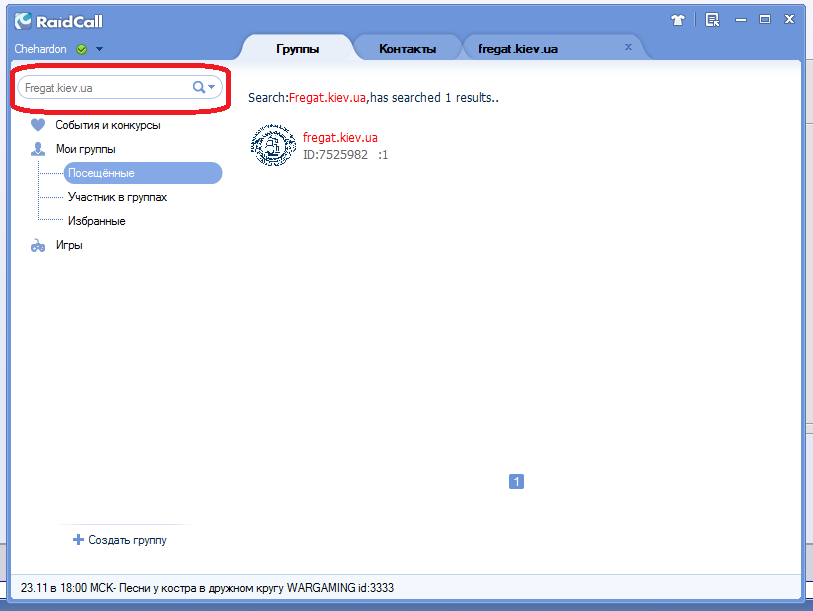Image resolution: width=813 pixels, height=611 pixels.
Task: Click the RaidCall logo icon
Action: click(x=23, y=21)
